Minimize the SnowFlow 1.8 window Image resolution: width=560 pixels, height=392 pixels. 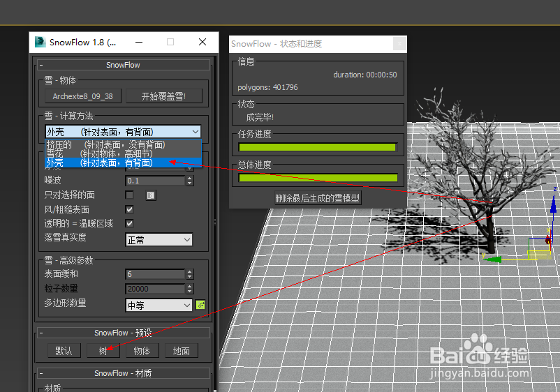click(139, 42)
